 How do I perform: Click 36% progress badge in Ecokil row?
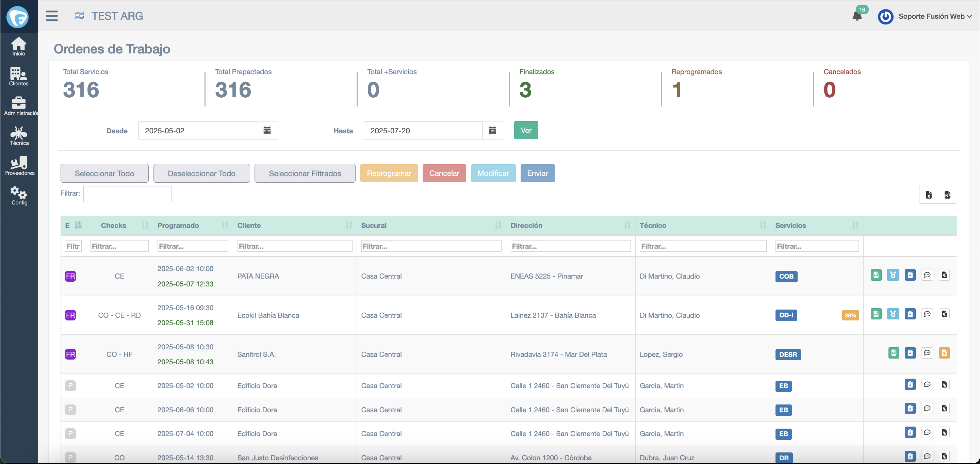click(x=850, y=315)
